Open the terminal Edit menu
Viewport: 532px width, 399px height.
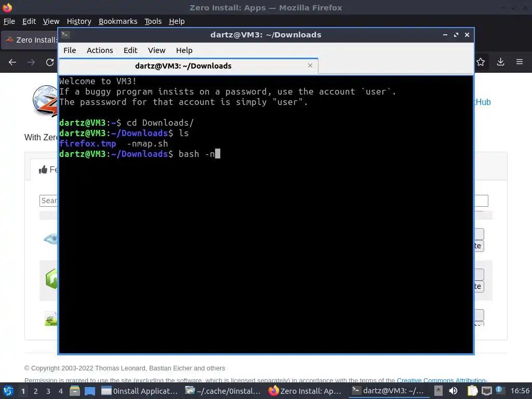130,50
